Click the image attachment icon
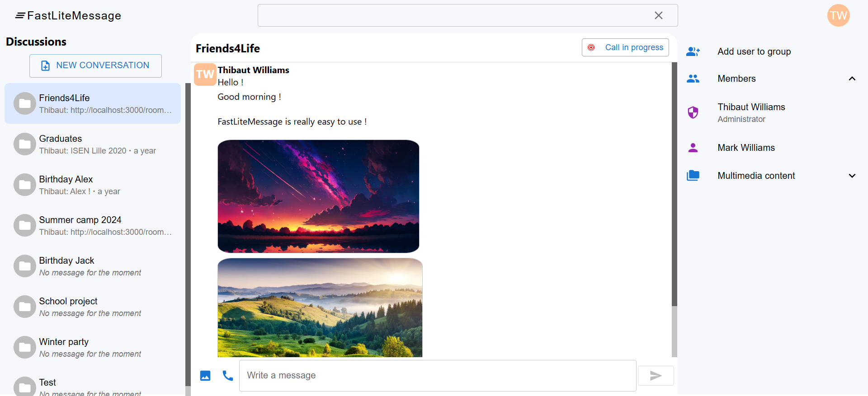 (205, 376)
